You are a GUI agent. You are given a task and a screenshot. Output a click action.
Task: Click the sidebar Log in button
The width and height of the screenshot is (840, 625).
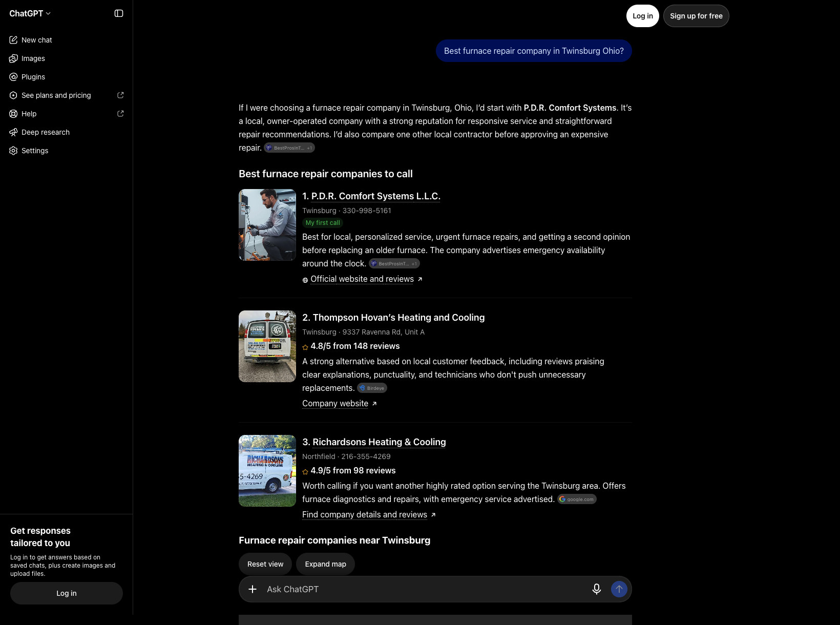(67, 593)
